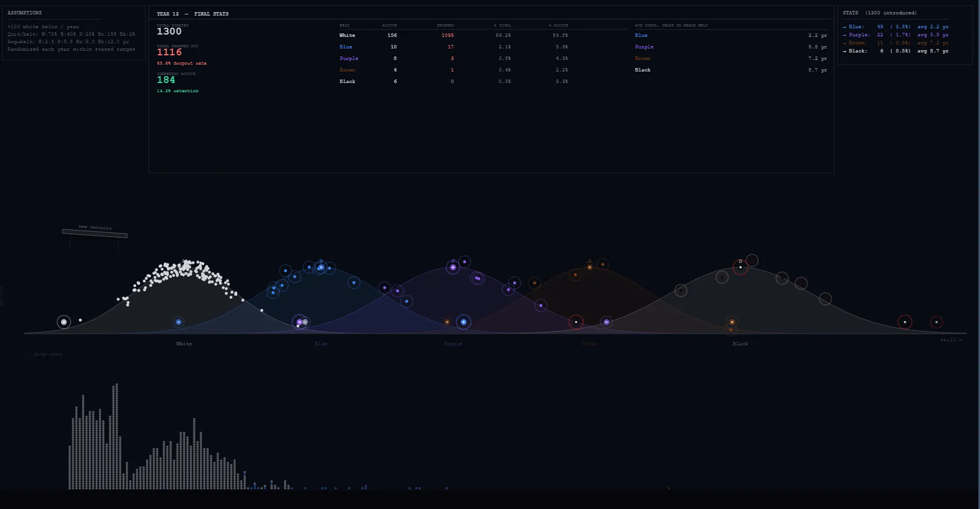
Task: Click the currently active count 184
Action: tap(166, 80)
